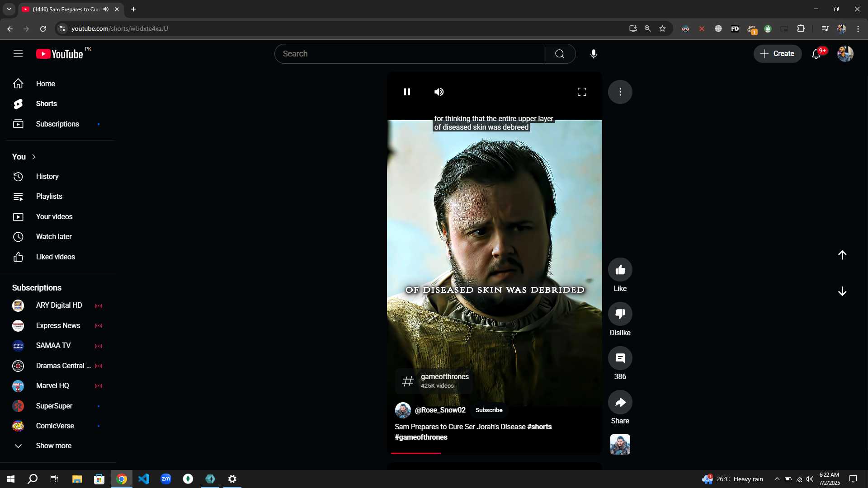Expand Show more subscriptions
The width and height of the screenshot is (868, 488).
58,446
